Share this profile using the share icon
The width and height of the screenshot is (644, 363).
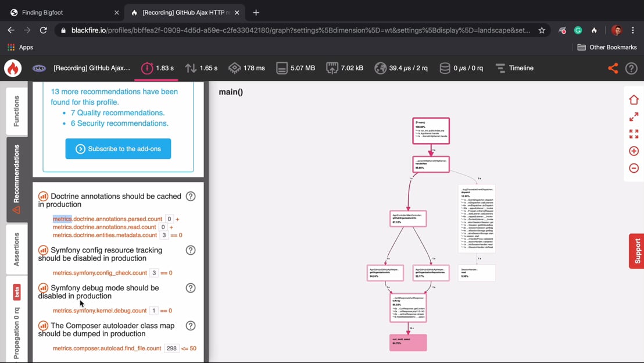point(613,68)
